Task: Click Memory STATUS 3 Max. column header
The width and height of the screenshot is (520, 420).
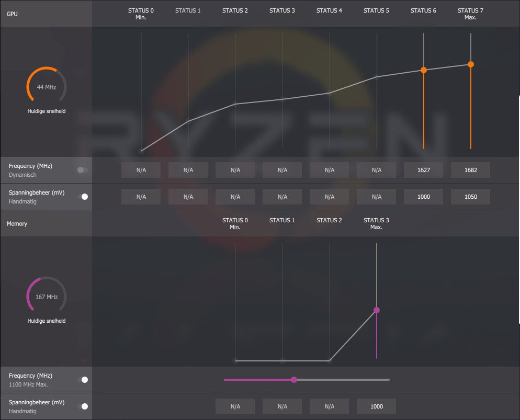Action: pyautogui.click(x=376, y=223)
